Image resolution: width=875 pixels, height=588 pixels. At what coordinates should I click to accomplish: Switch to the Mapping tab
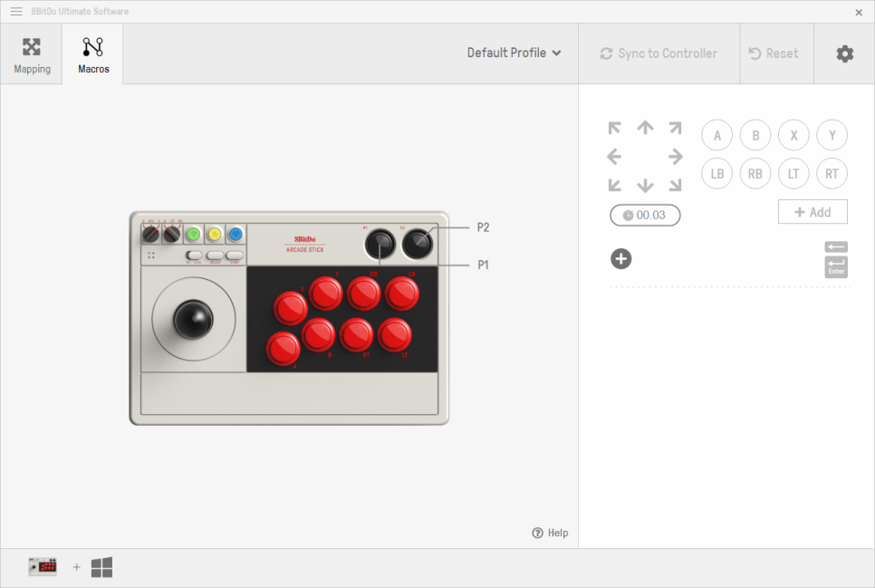pyautogui.click(x=32, y=54)
